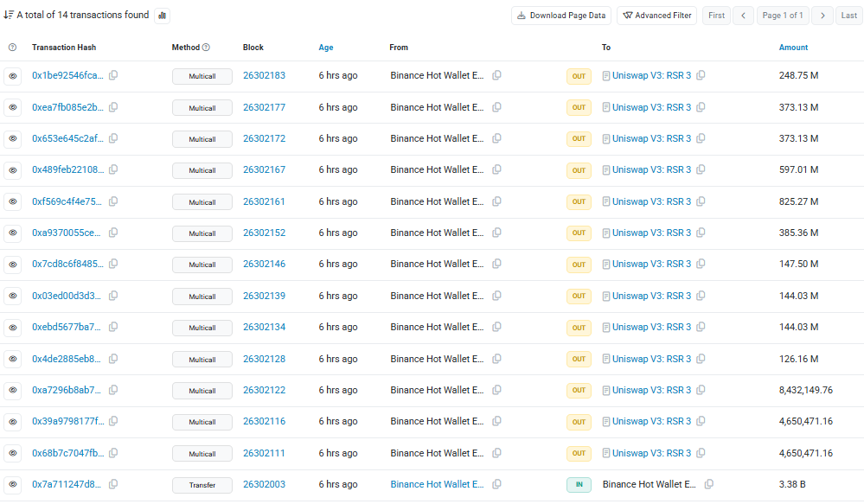Copy Uniswap V3 address in block 26302116 row
The height and width of the screenshot is (504, 864).
click(x=701, y=421)
